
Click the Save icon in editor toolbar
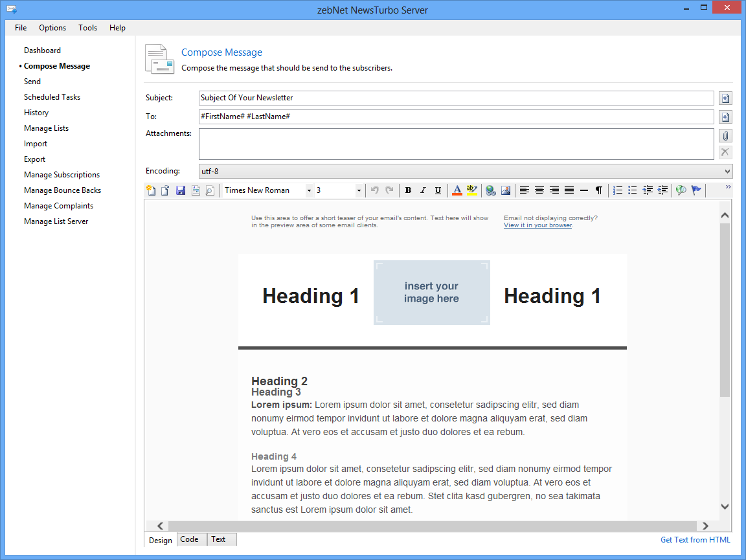click(x=181, y=190)
